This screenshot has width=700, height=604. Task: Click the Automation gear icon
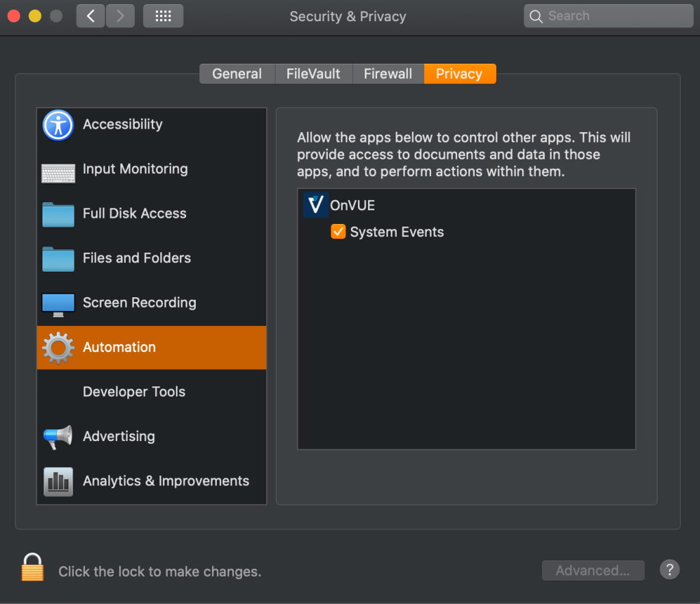tap(58, 348)
